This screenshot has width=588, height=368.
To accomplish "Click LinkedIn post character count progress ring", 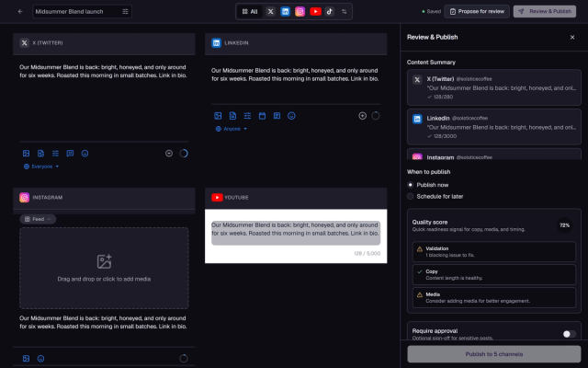I will click(376, 116).
